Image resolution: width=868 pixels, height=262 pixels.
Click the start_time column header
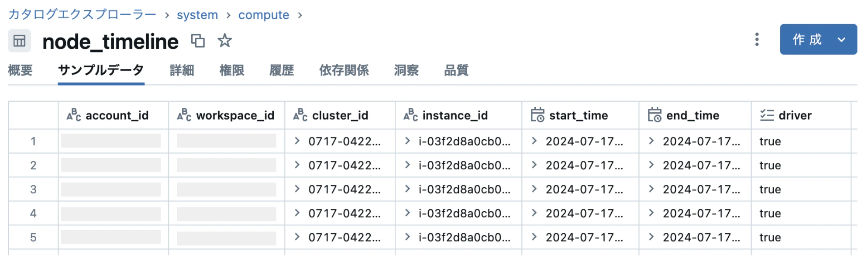[580, 115]
